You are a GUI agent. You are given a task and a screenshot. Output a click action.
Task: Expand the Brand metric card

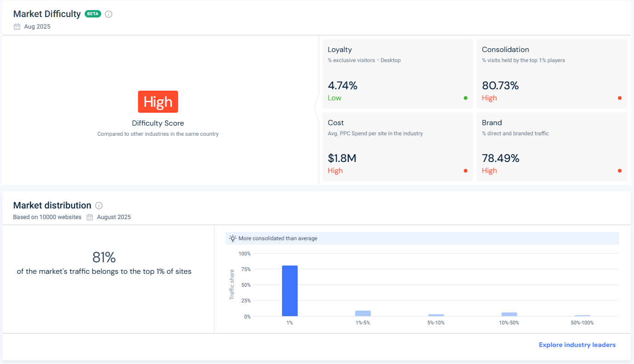click(552, 147)
